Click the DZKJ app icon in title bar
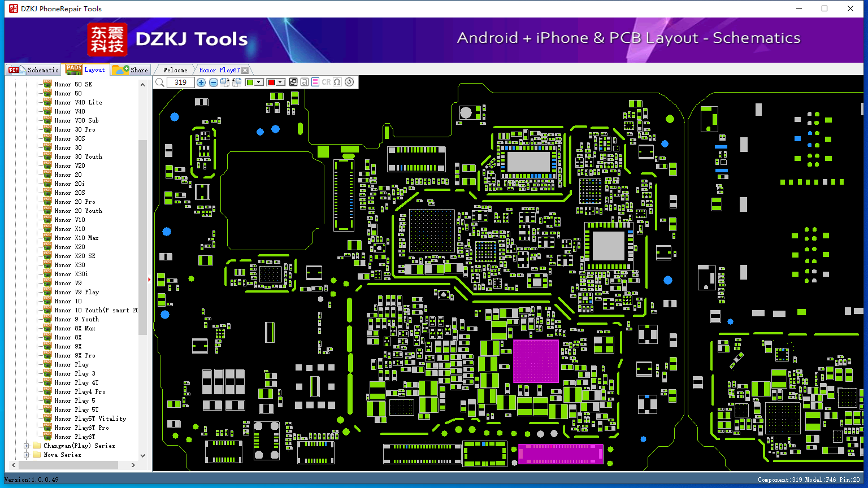The image size is (868, 488). pyautogui.click(x=13, y=8)
